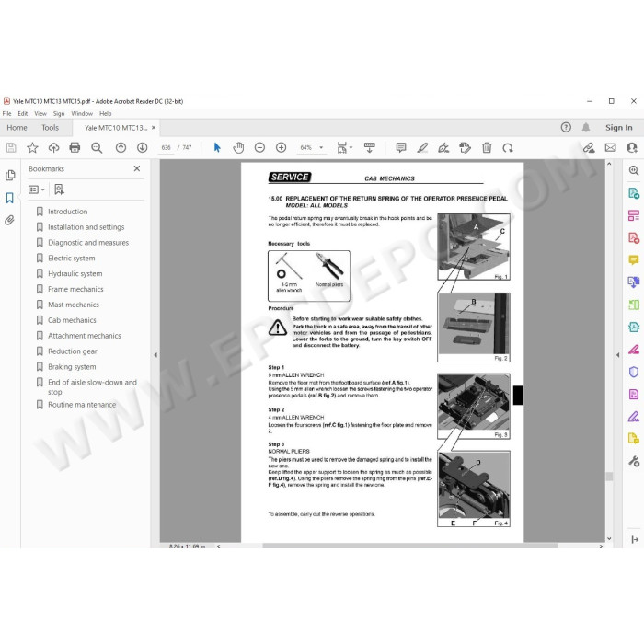The height and width of the screenshot is (644, 644).
Task: Open the Window menu
Action: (x=82, y=113)
